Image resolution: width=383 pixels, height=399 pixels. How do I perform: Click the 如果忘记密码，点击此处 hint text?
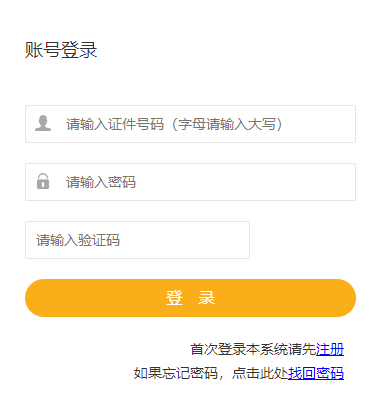(x=211, y=373)
